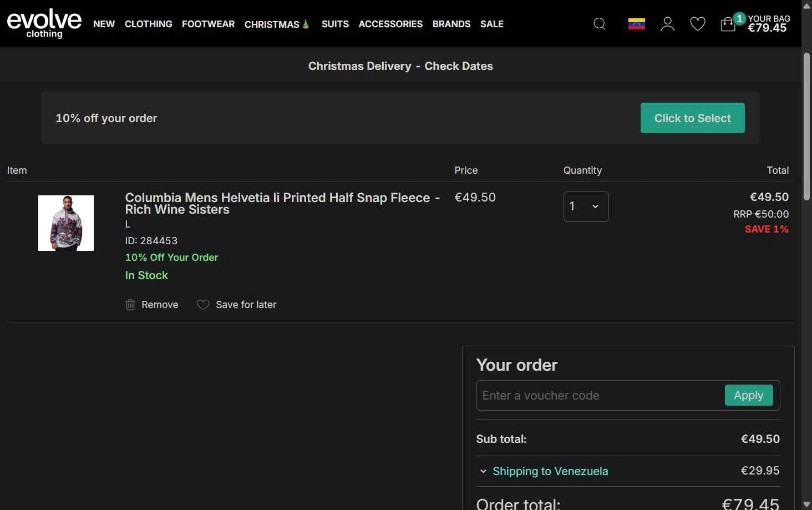Viewport: 812px width, 510px height.
Task: Click the Remove text link
Action: tap(160, 305)
